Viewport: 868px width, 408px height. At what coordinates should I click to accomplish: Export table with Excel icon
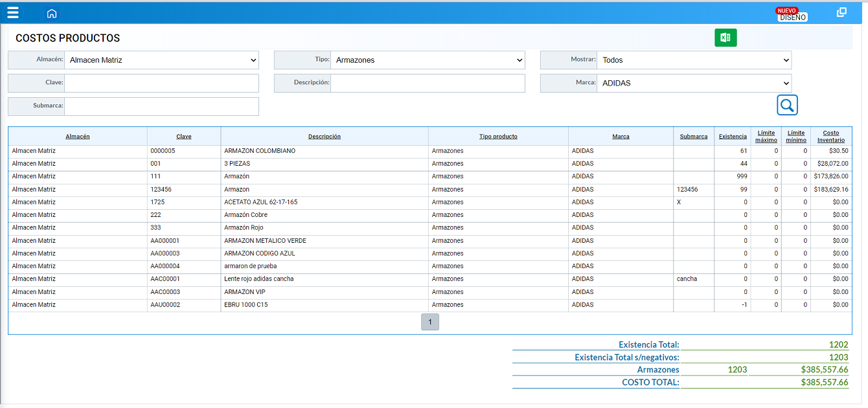[725, 38]
